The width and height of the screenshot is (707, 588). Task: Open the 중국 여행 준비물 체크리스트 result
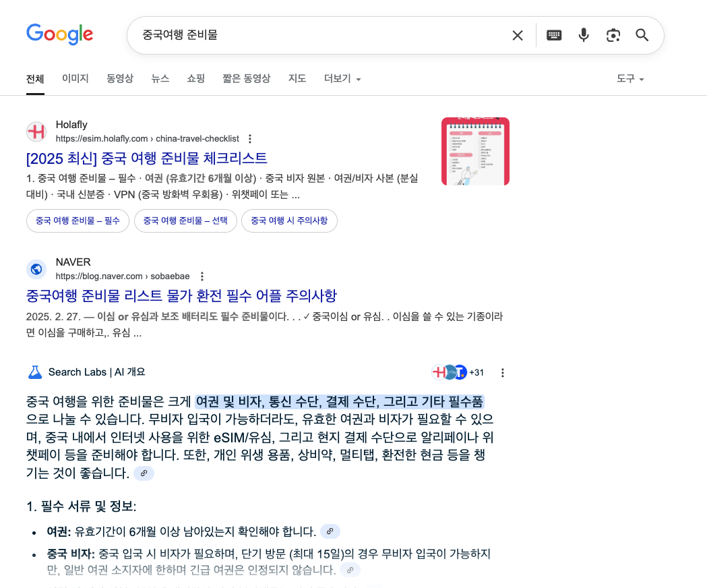pos(146,158)
